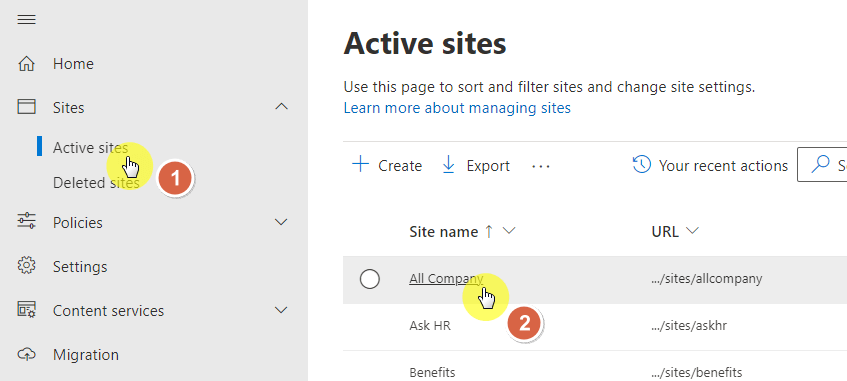Image resolution: width=847 pixels, height=381 pixels.
Task: Click the Home house icon
Action: pyautogui.click(x=26, y=64)
